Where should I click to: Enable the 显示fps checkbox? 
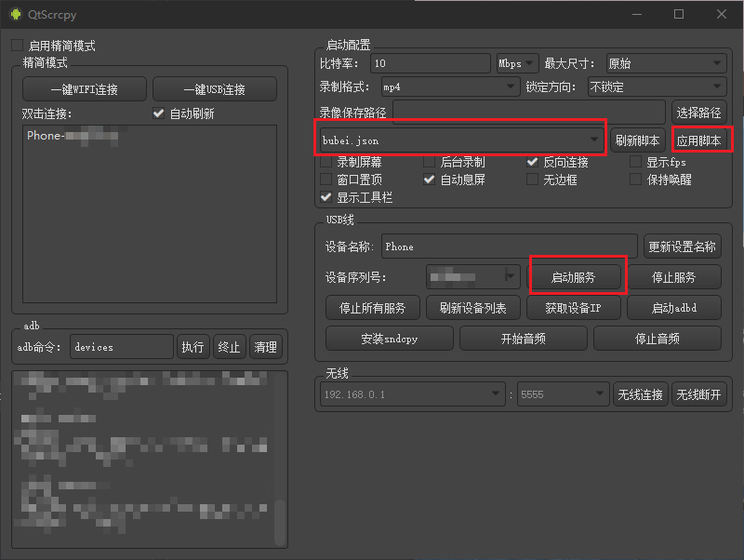click(x=636, y=162)
